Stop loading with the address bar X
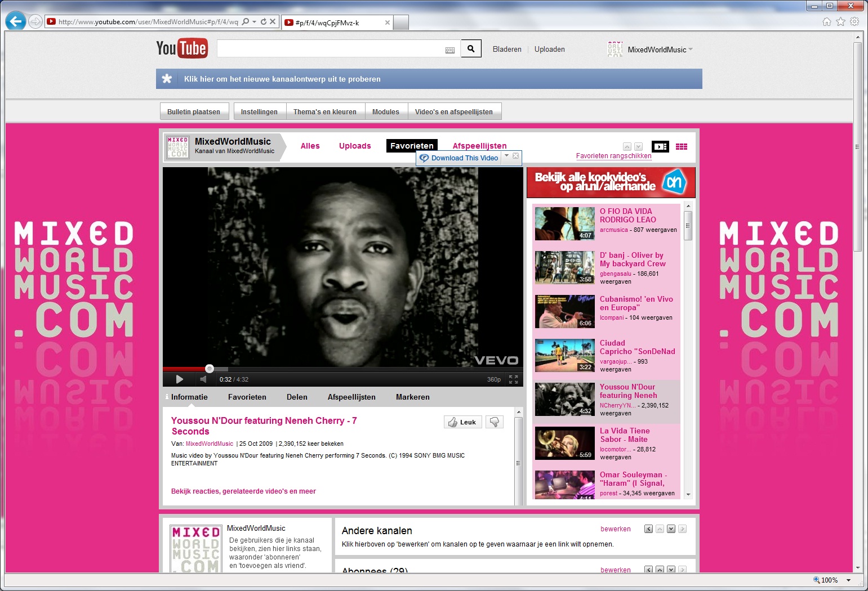 click(x=273, y=22)
